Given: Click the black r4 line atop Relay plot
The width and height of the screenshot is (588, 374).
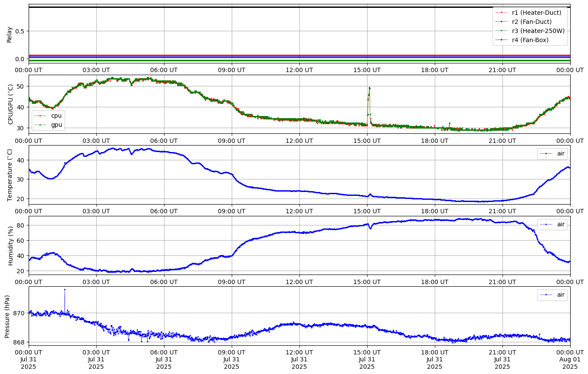Looking at the screenshot, I should [299, 7].
